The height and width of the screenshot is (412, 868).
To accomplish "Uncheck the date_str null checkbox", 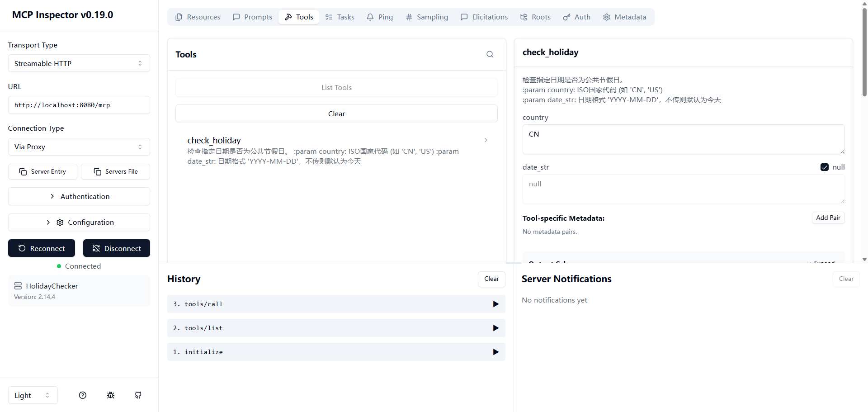I will click(x=825, y=167).
